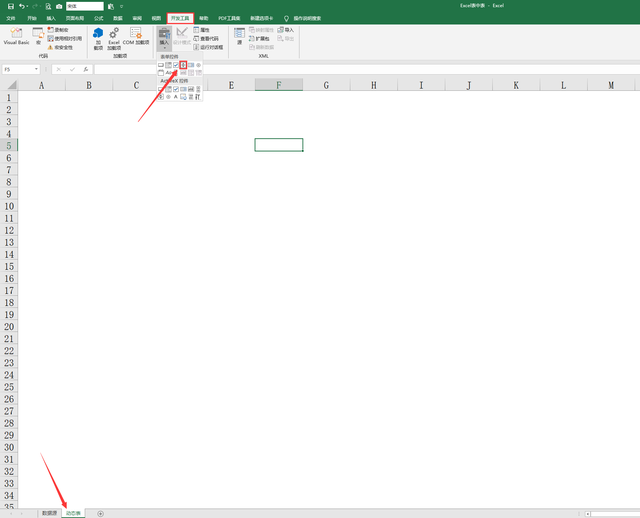This screenshot has width=640, height=518.
Task: Select the form control option button icon
Action: 198,65
